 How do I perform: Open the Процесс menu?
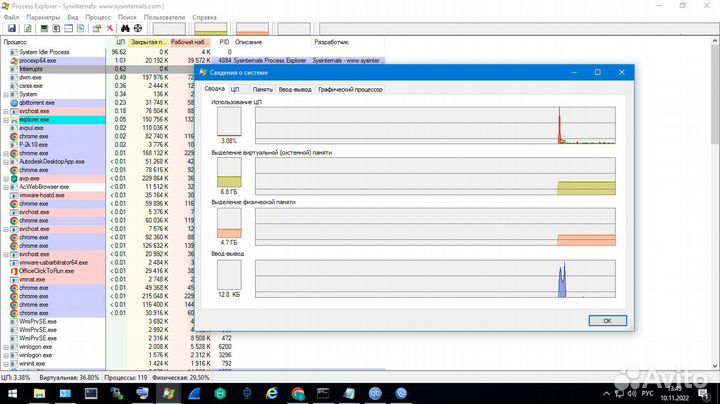tap(98, 17)
